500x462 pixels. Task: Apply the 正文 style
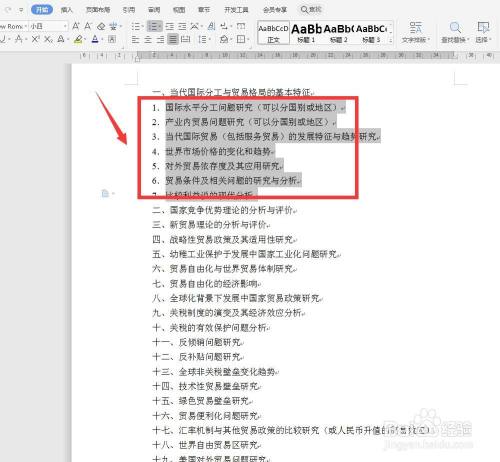[273, 33]
